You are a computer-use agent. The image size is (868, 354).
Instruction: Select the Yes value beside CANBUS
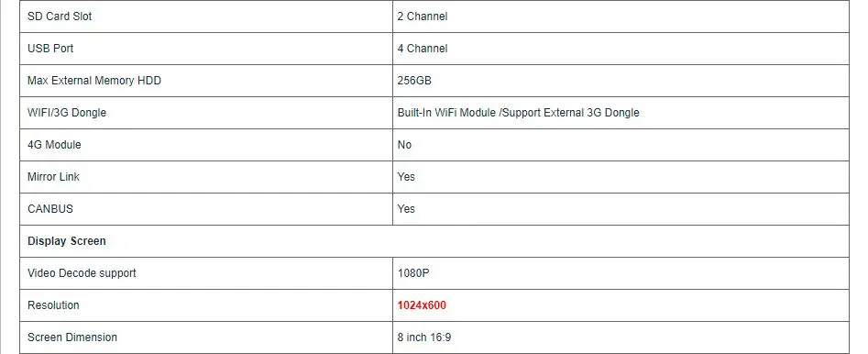(406, 209)
